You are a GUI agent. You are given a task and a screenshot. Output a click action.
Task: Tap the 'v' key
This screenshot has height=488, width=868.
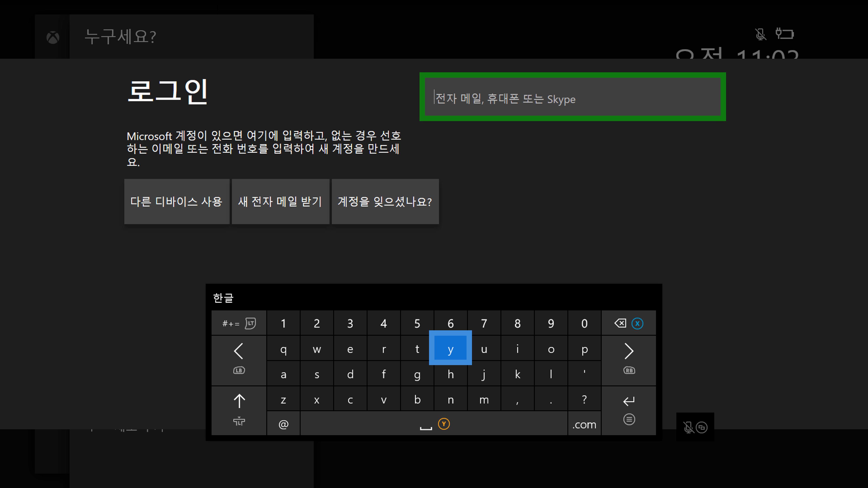coord(383,399)
